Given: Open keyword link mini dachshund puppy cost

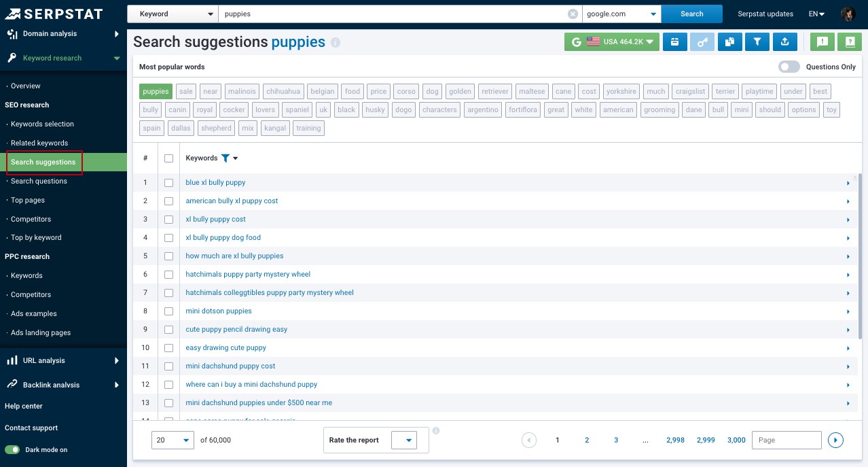Looking at the screenshot, I should (x=230, y=366).
